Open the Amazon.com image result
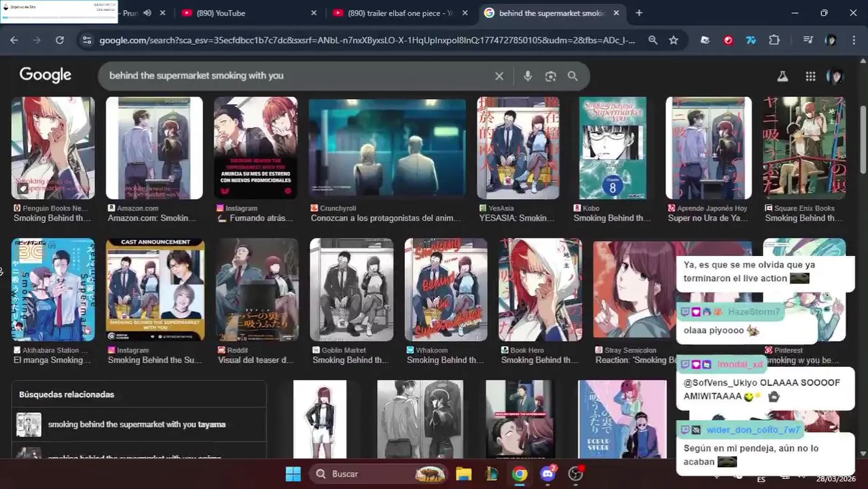This screenshot has height=489, width=868. coord(154,148)
